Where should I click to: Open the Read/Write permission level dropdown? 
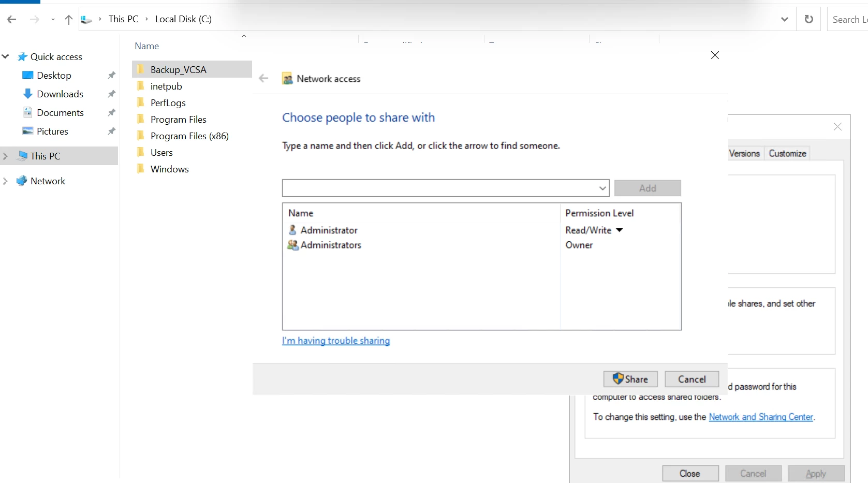click(x=620, y=230)
